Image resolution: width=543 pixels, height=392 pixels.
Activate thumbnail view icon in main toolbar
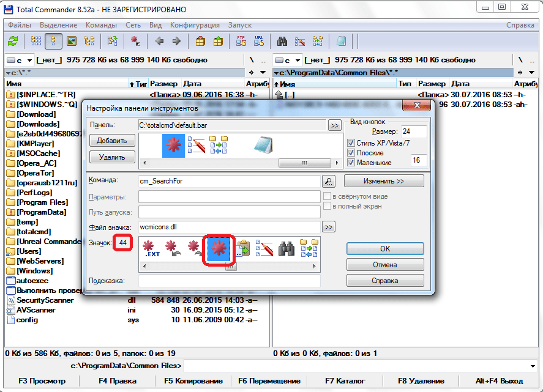click(x=72, y=41)
